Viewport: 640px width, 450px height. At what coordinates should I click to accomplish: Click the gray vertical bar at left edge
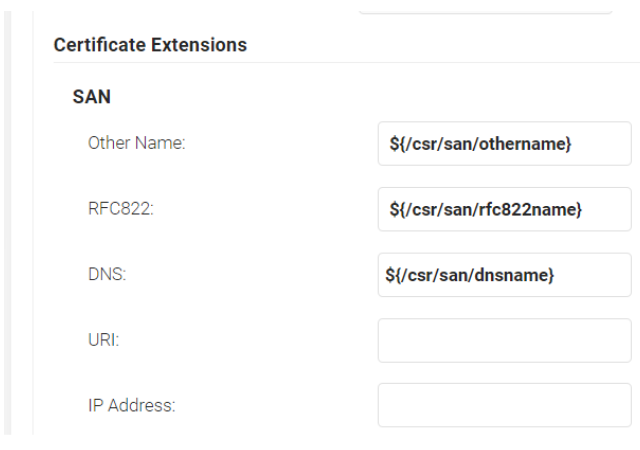[x=7, y=223]
